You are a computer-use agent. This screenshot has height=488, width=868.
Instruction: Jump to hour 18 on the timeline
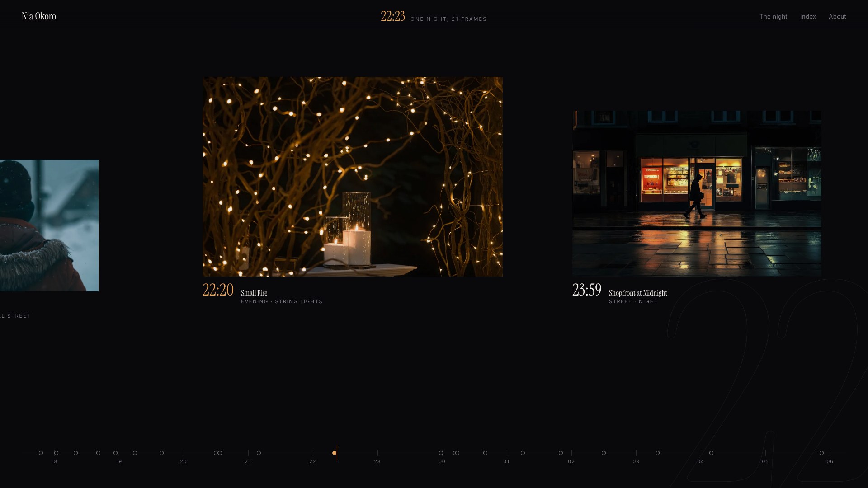pyautogui.click(x=54, y=461)
